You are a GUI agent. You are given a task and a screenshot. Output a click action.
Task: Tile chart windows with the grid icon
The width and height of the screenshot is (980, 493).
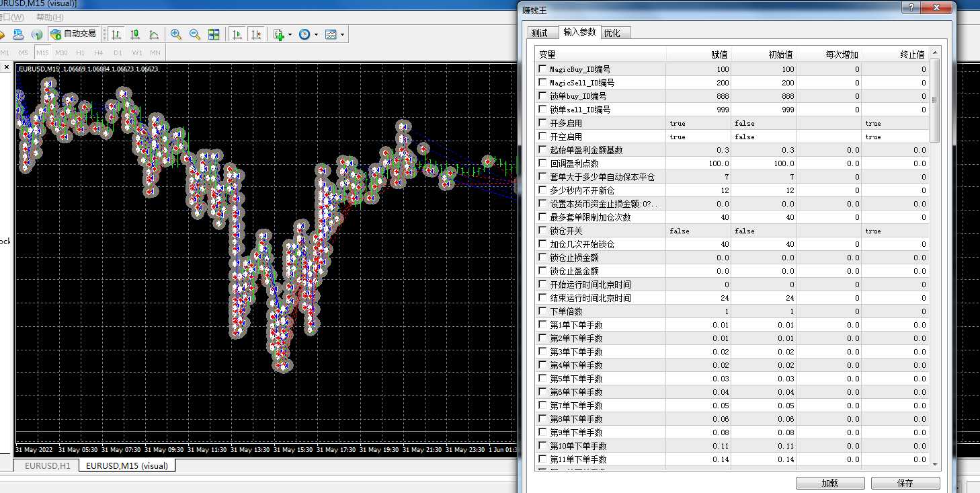coord(214,34)
